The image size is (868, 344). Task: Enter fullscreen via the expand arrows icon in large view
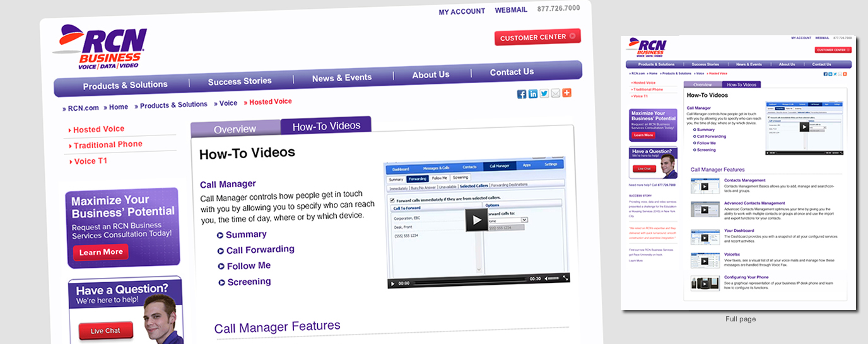(x=565, y=278)
